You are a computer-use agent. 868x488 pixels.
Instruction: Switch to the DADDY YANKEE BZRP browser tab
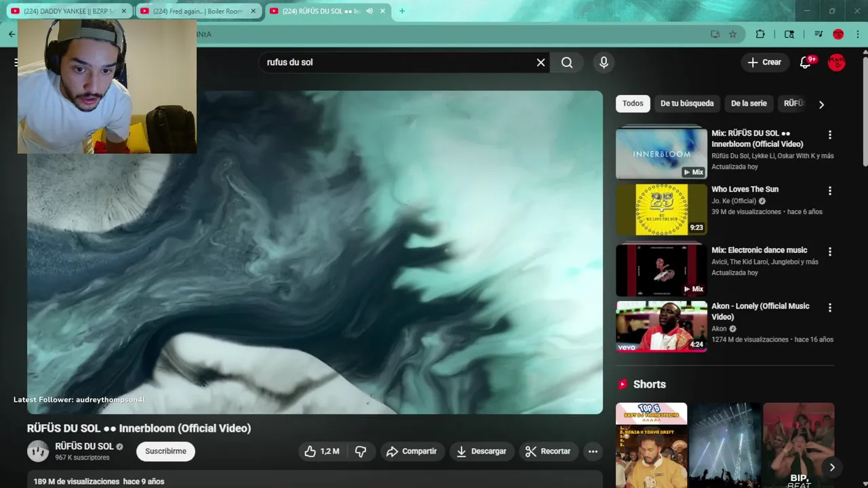68,11
